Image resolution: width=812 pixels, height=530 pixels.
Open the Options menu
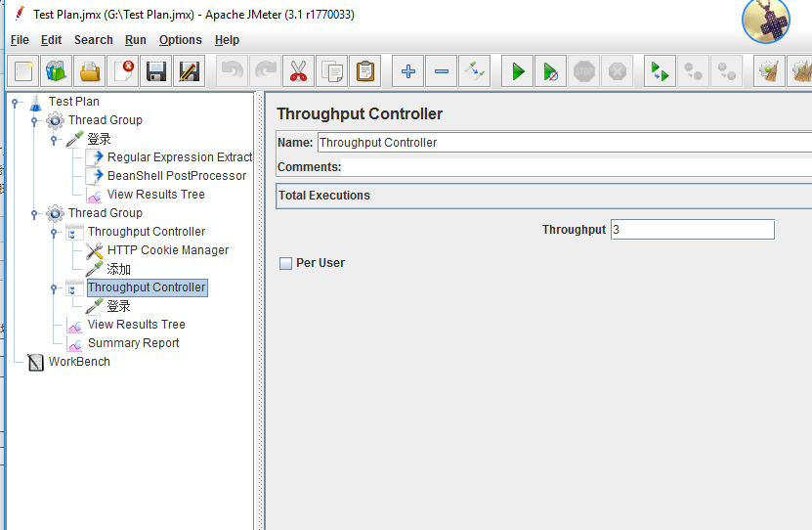(180, 40)
